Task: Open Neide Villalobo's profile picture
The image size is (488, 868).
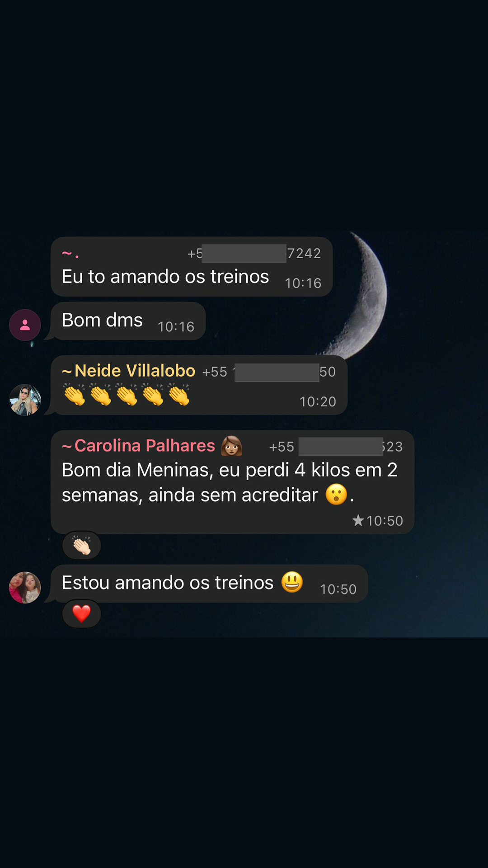Action: click(25, 400)
